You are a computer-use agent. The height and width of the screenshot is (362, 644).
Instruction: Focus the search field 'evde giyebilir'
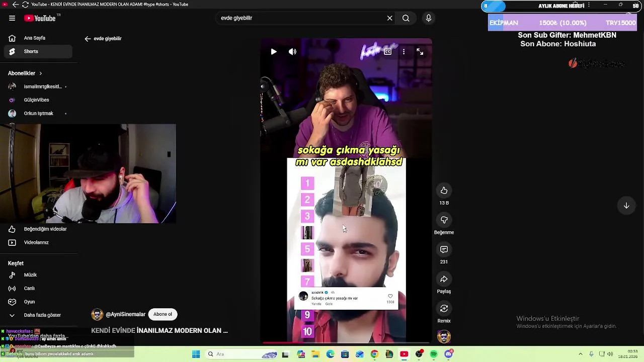pyautogui.click(x=302, y=18)
